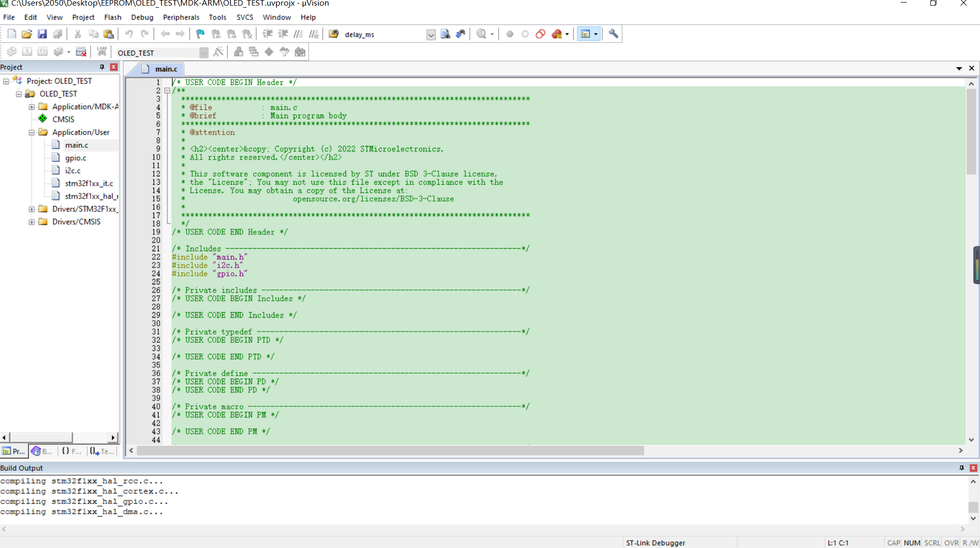Click the Find icon beside delay_ms box
The height and width of the screenshot is (548, 980).
tap(445, 34)
